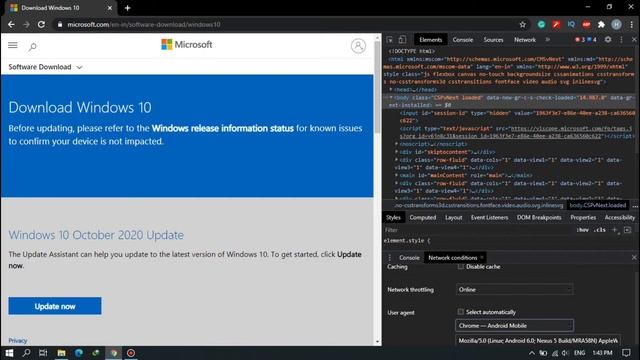Screen dimensions: 640x360
Task: Open the Adblock Plus extension icon
Action: [x=587, y=24]
